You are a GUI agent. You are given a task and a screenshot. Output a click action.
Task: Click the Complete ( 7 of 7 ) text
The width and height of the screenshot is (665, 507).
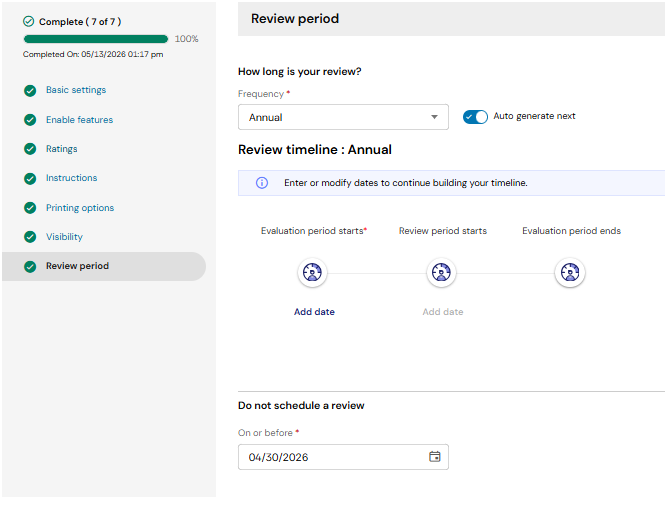point(80,22)
